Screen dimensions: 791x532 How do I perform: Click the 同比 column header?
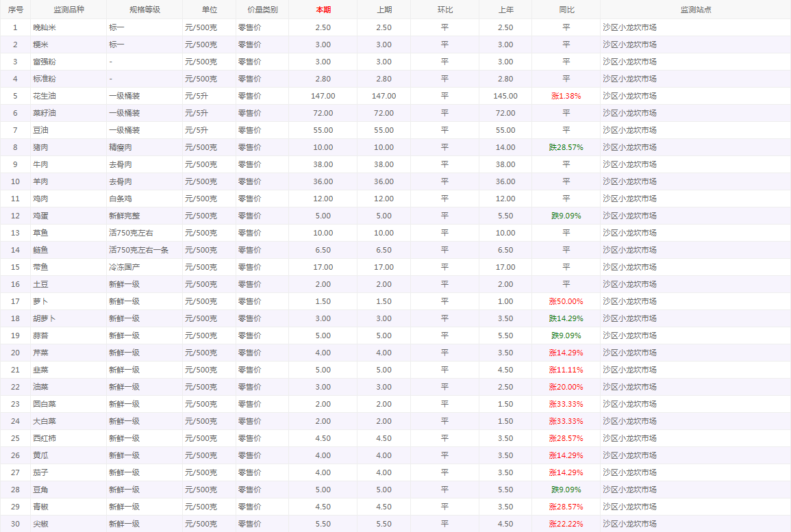[566, 10]
